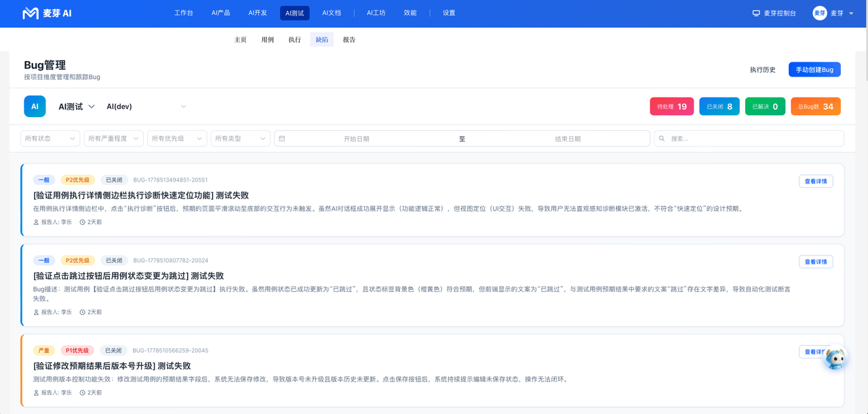868x414 pixels.
Task: Click the blue AI project avatar icon
Action: coord(35,106)
